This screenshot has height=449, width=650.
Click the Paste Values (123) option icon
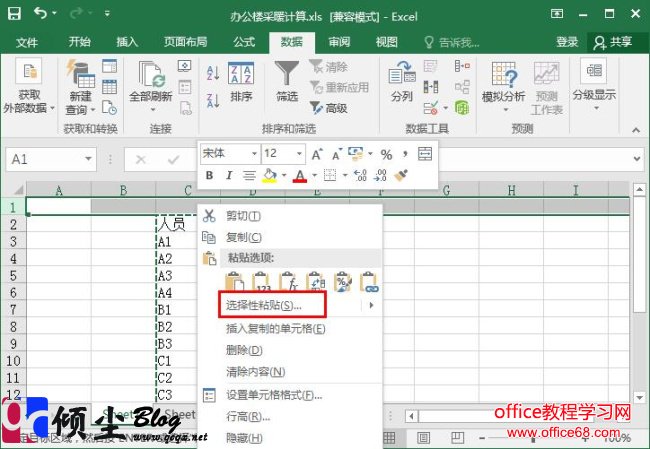261,282
